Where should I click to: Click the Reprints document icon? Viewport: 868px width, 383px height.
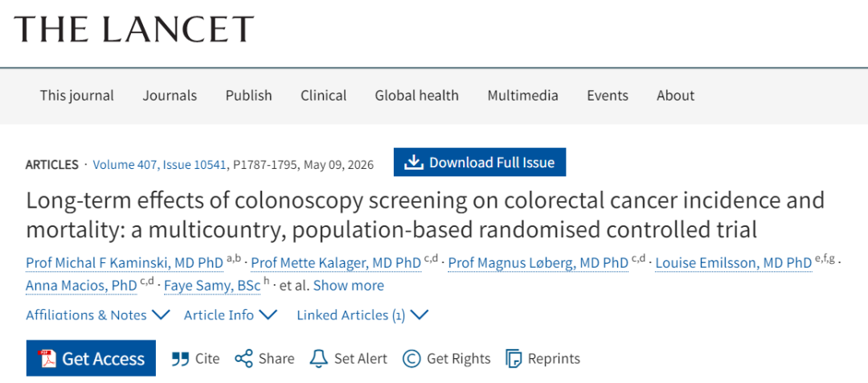pos(514,359)
